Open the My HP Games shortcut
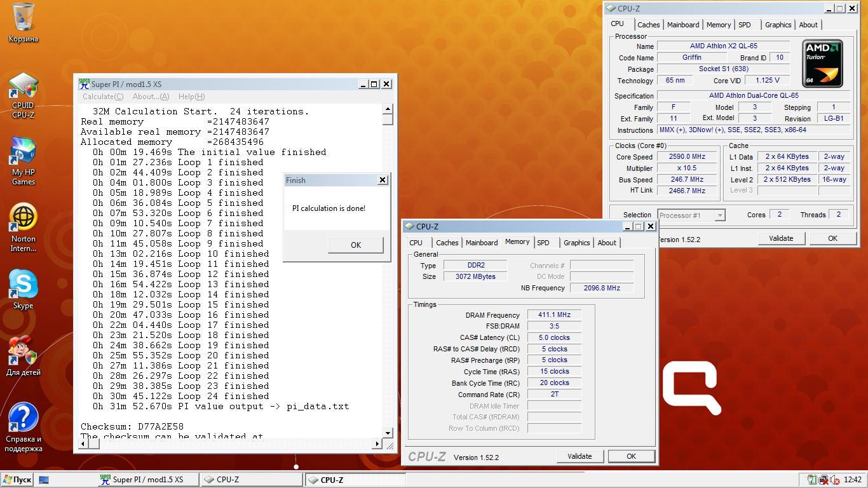This screenshot has width=868, height=488. 23,161
